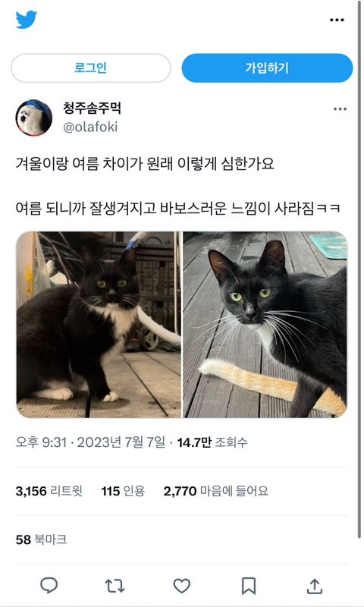Screen dimensions: 364x607
Task: Open the @olafoki handle link
Action: 90,127
